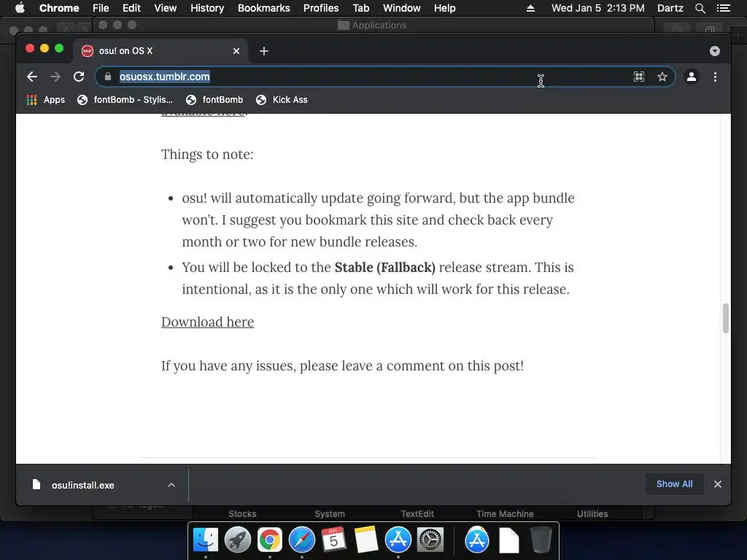Select Time Machine in the Finder window
The width and height of the screenshot is (747, 560).
pos(505,514)
